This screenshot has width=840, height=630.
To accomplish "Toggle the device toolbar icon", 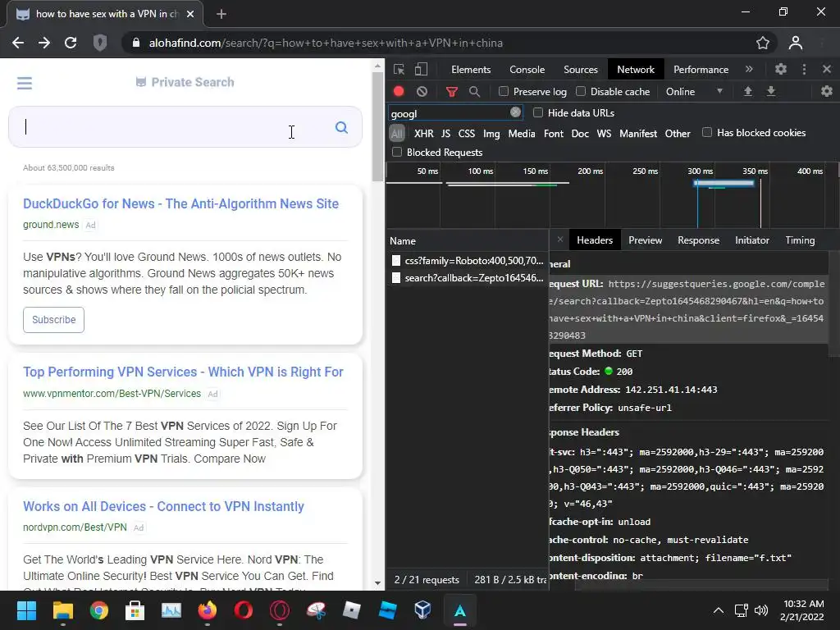I will tap(422, 70).
